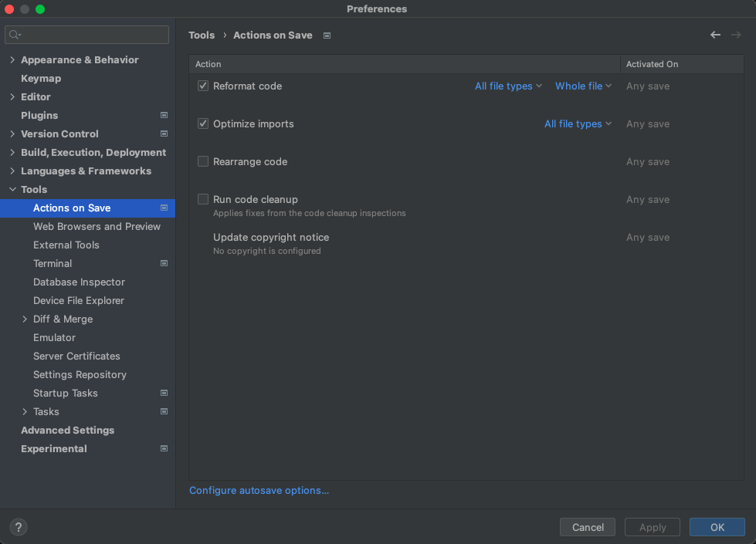756x544 pixels.
Task: Click project-level icon beside Actions on Save header
Action: coord(327,35)
